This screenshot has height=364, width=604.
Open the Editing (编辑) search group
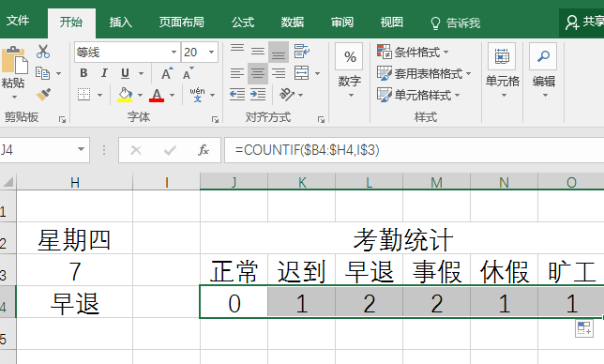pyautogui.click(x=543, y=70)
